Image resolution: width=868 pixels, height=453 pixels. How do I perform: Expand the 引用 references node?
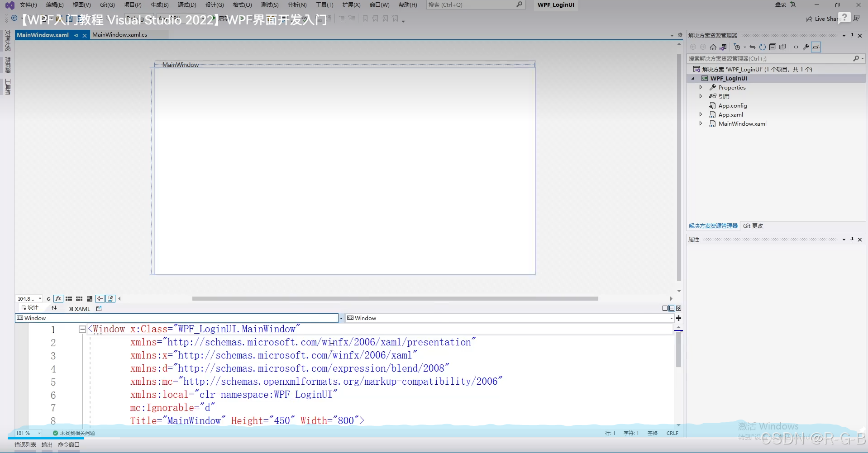701,96
